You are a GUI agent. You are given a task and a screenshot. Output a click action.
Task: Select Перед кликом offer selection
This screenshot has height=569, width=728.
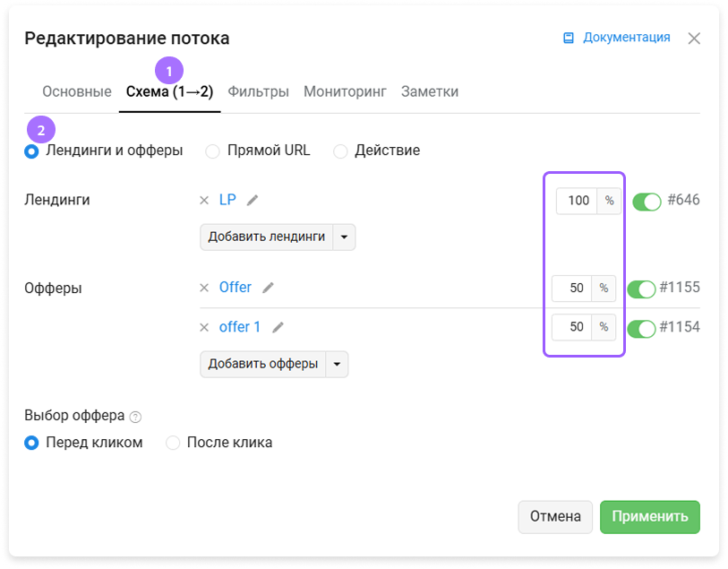[31, 443]
